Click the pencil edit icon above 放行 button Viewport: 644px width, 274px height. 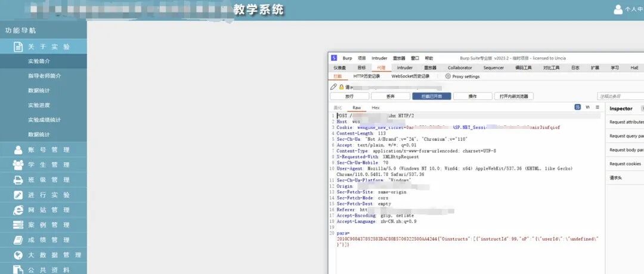point(333,87)
